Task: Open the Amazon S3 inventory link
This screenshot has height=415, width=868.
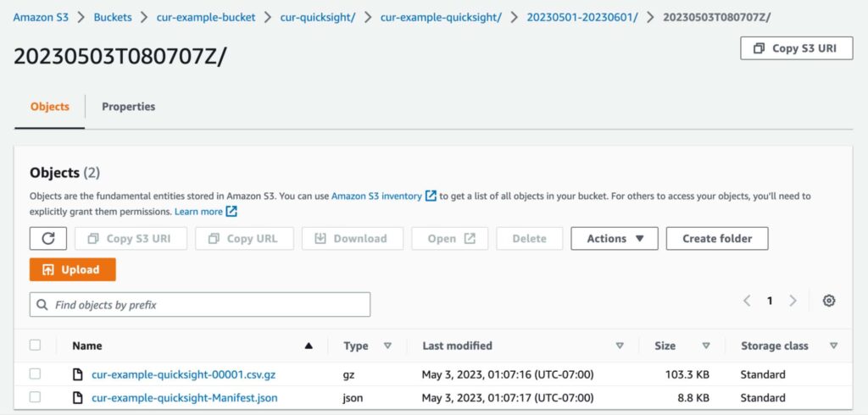Action: (376, 196)
